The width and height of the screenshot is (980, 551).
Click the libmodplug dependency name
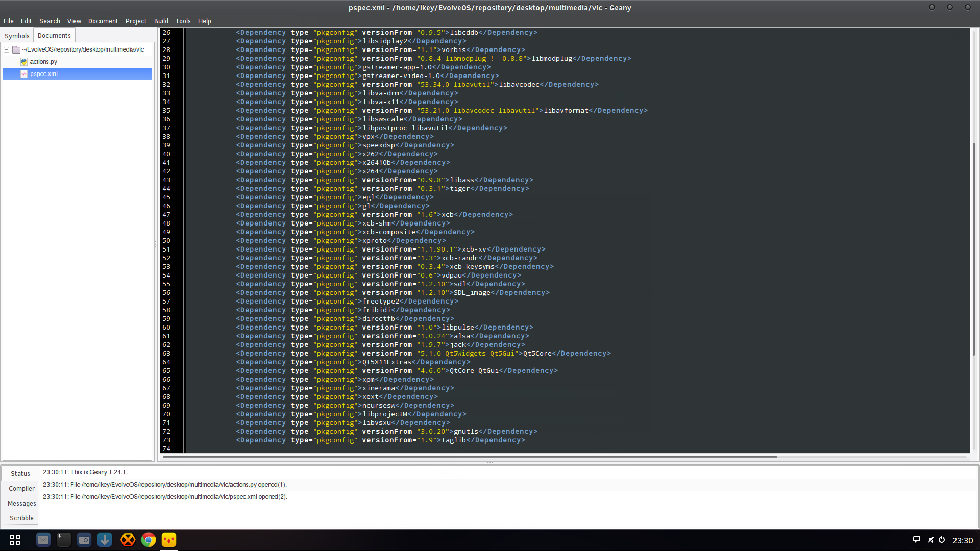point(552,59)
